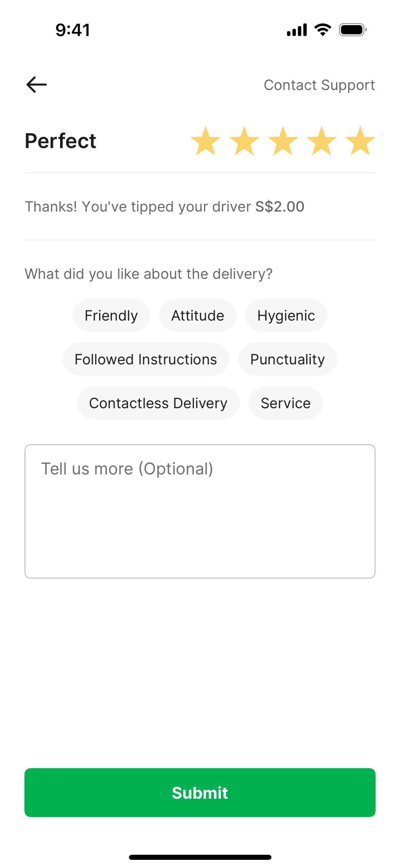Tap the home indicator bar

click(x=200, y=857)
